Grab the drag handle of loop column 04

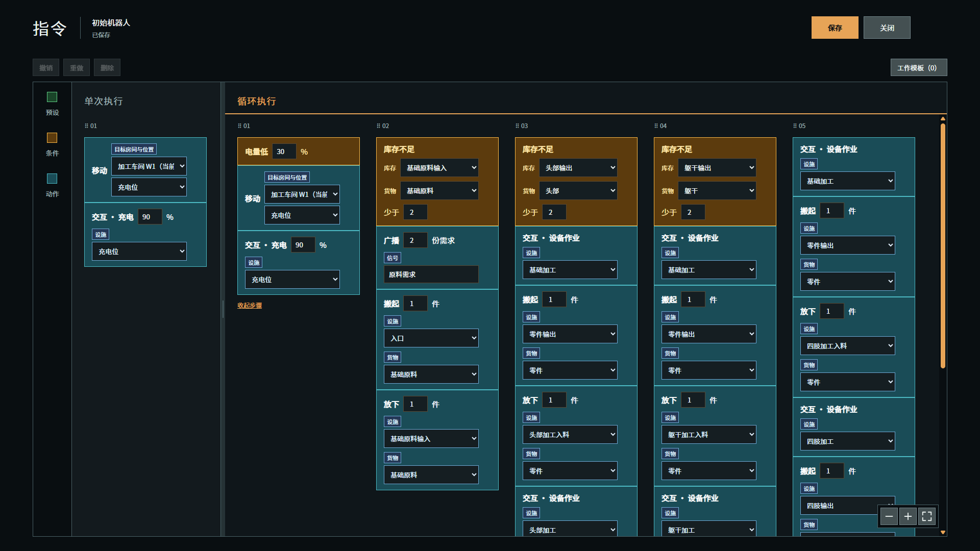pyautogui.click(x=656, y=126)
